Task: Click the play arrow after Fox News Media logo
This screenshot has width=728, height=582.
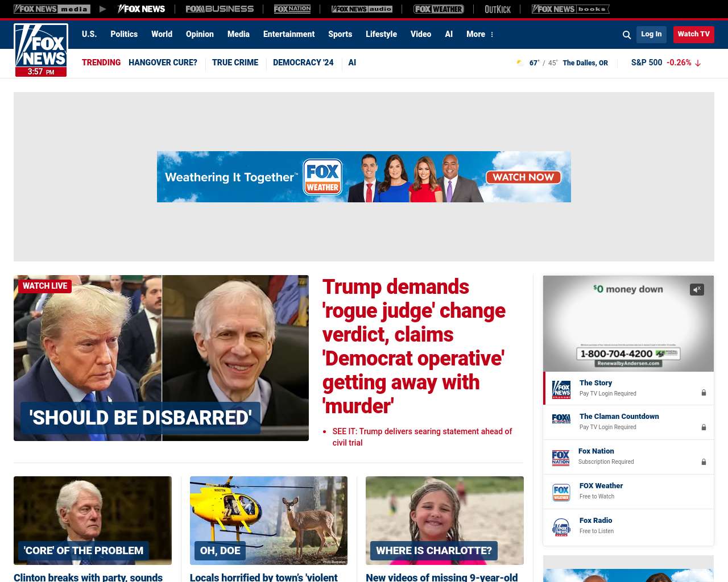Action: [x=103, y=9]
